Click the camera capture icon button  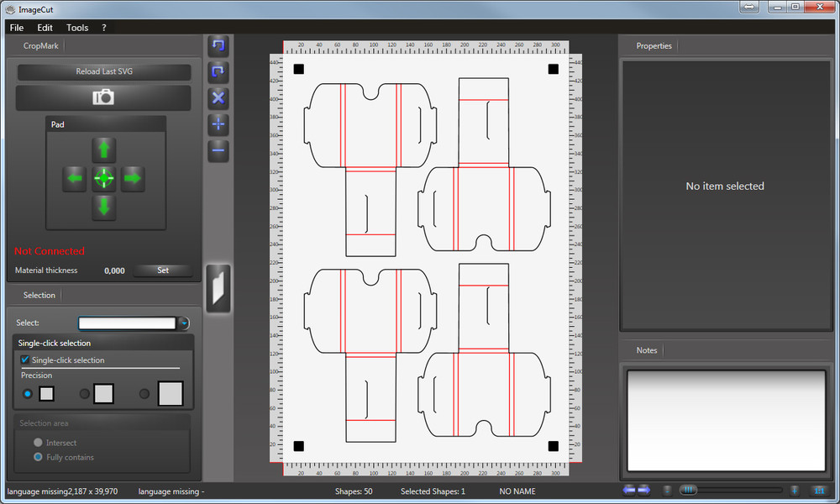pos(103,97)
